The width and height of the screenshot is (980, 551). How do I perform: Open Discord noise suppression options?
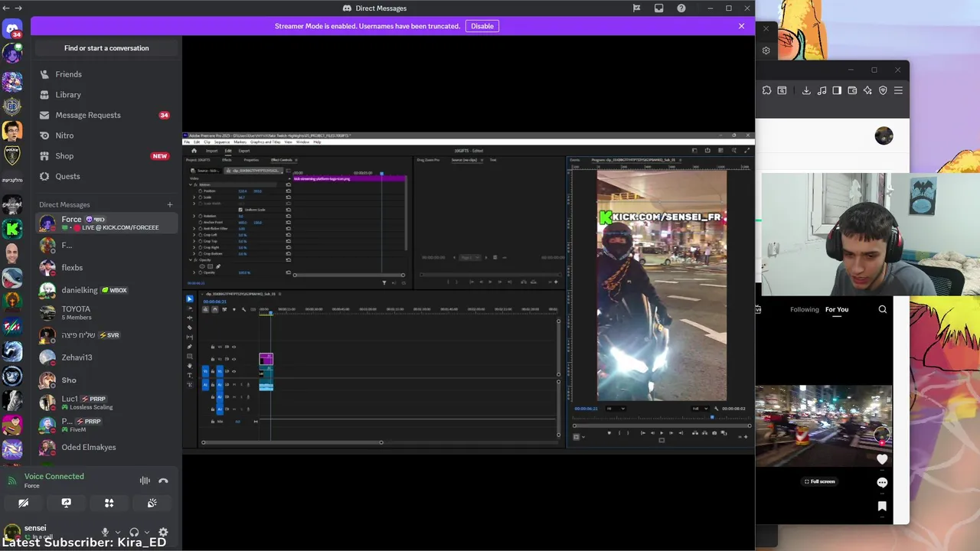[145, 481]
